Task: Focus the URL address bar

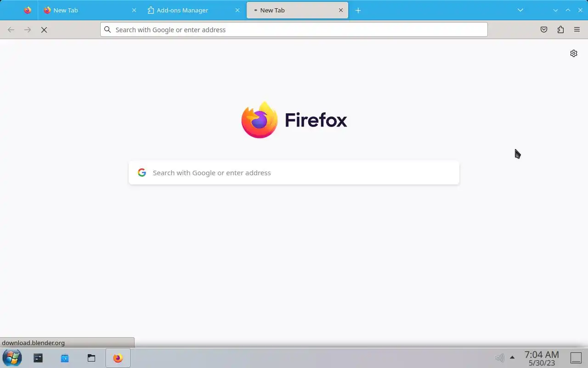Action: pos(294,29)
